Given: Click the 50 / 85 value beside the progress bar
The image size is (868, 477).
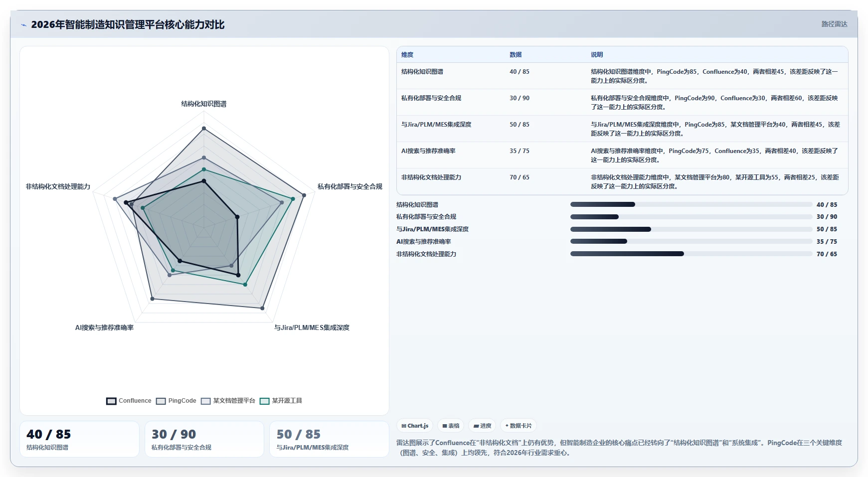Looking at the screenshot, I should pyautogui.click(x=827, y=229).
